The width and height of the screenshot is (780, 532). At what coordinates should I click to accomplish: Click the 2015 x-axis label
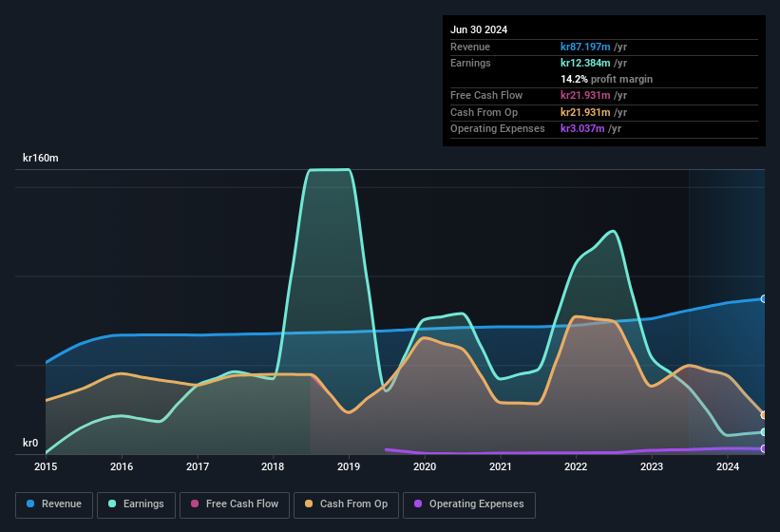coord(46,466)
